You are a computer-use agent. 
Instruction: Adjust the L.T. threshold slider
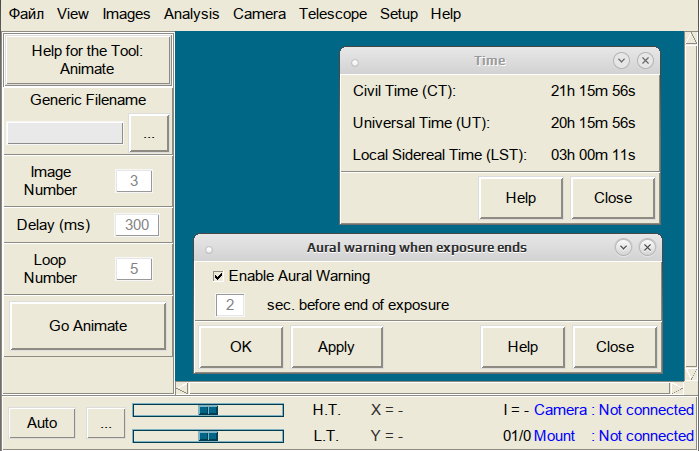tap(208, 436)
